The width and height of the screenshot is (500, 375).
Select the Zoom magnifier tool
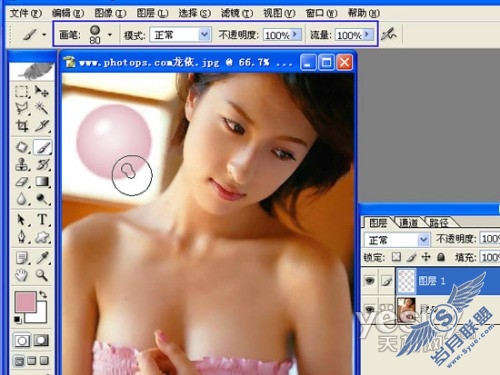coord(42,275)
